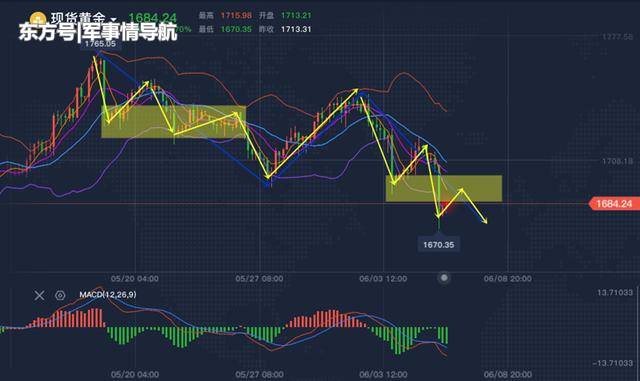
Task: Click the 05/20 04:00 date label on main chart
Action: point(135,279)
